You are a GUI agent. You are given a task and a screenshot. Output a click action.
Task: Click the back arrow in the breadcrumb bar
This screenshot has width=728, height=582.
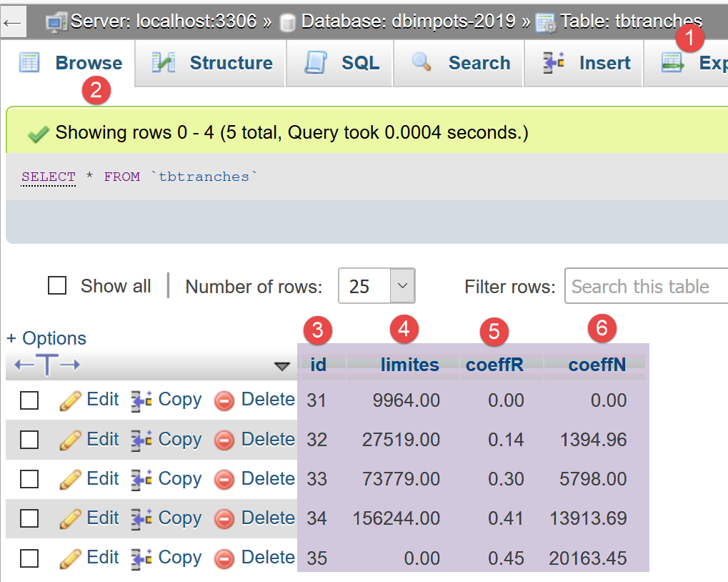coord(14,23)
